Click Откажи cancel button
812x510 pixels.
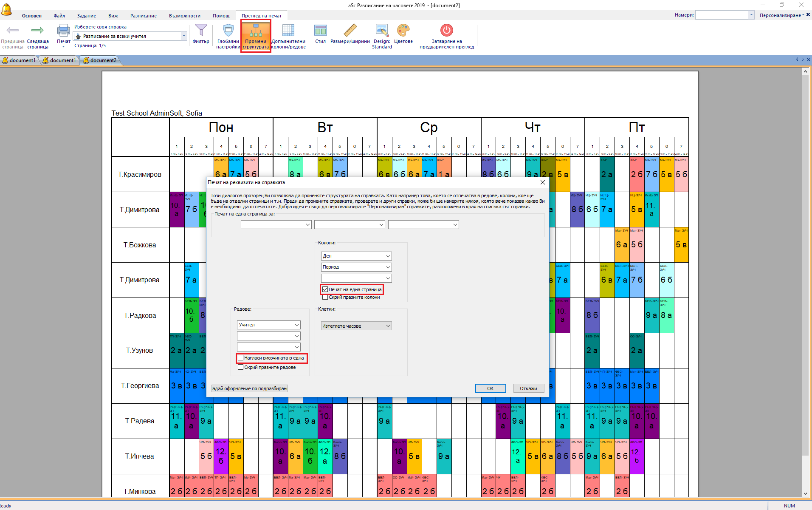tap(529, 388)
